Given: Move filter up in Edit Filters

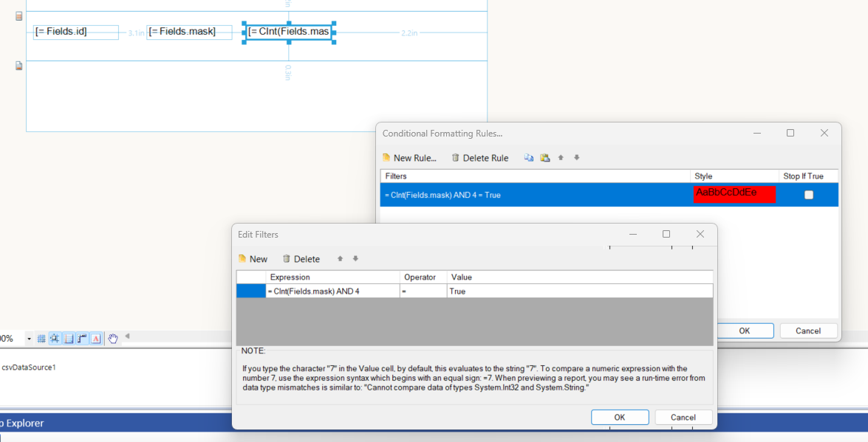Looking at the screenshot, I should [x=340, y=259].
